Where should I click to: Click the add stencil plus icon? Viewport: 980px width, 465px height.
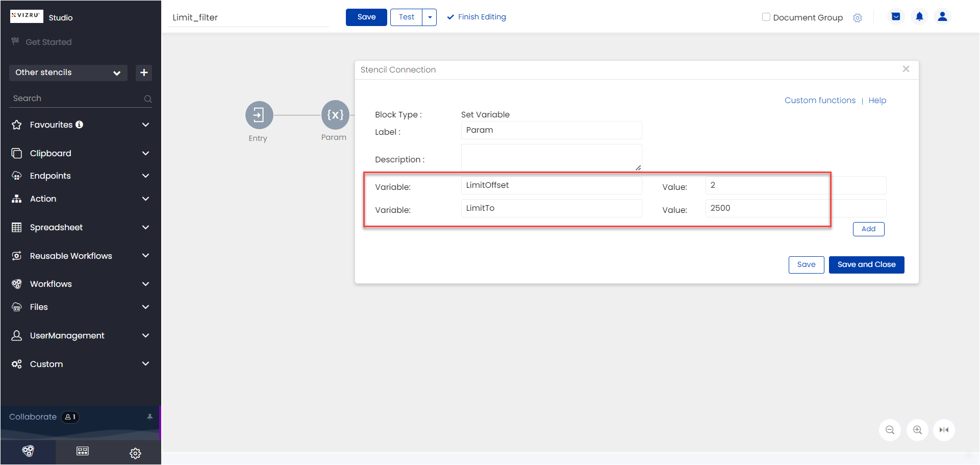click(144, 72)
